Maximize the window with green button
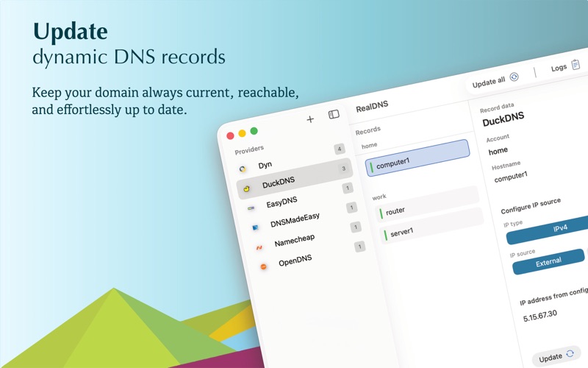Screen dimensions: 588x368 pos(254,131)
